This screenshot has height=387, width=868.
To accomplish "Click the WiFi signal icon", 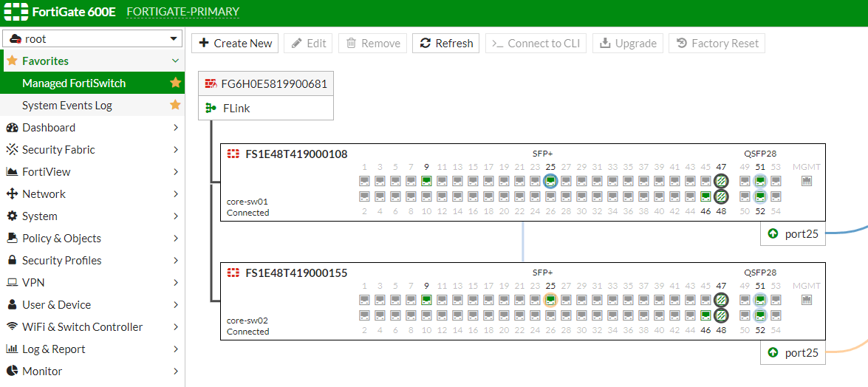I will [x=12, y=326].
